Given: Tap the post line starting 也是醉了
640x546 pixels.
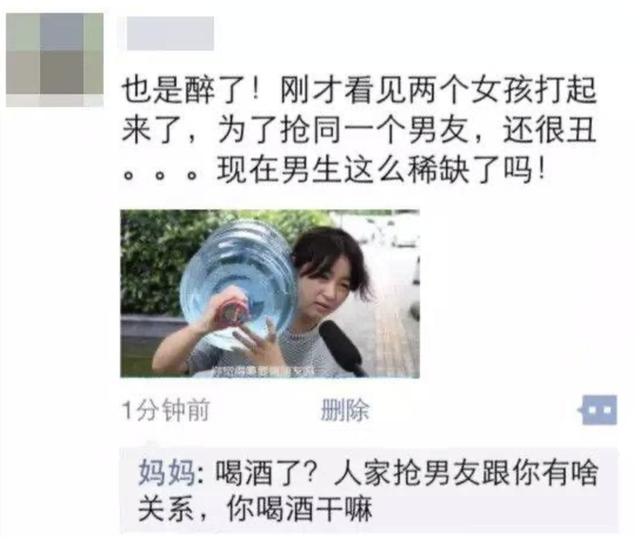Looking at the screenshot, I should pyautogui.click(x=359, y=90).
